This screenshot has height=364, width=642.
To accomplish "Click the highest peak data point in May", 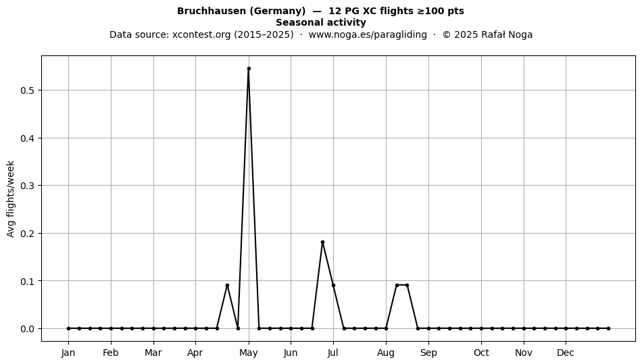I will 249,69.
